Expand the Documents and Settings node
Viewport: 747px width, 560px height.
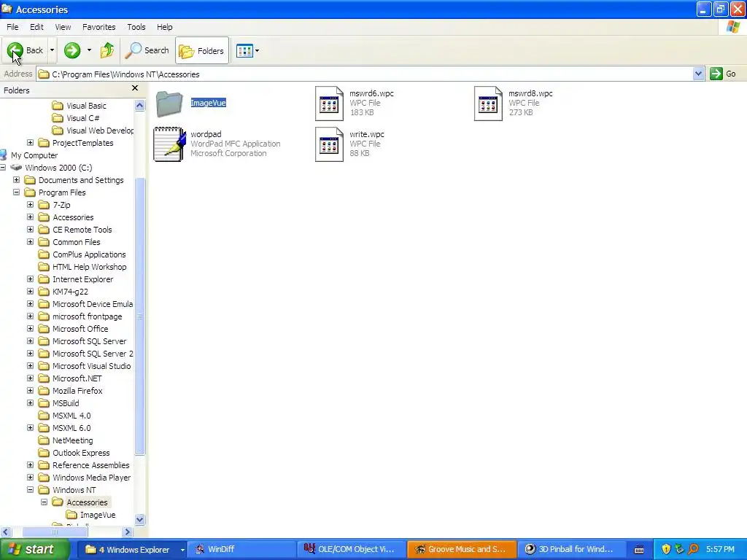[16, 180]
